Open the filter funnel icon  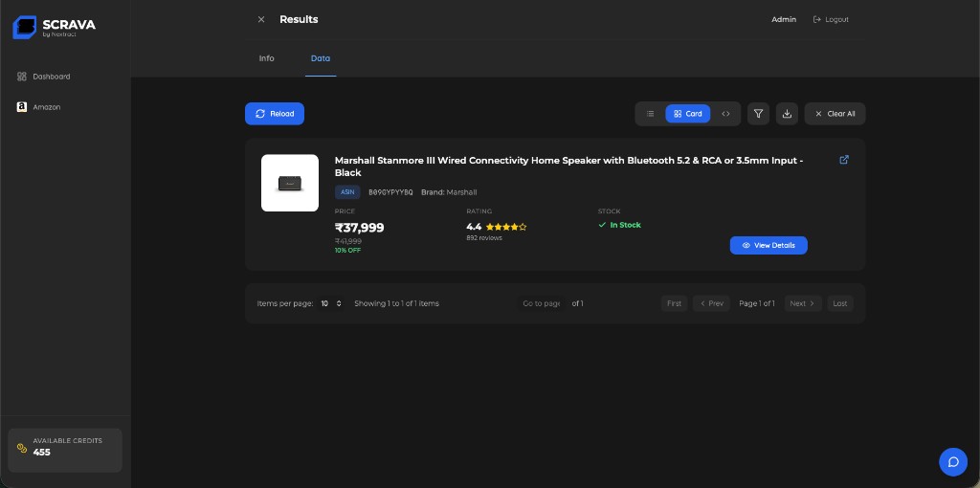coord(758,114)
